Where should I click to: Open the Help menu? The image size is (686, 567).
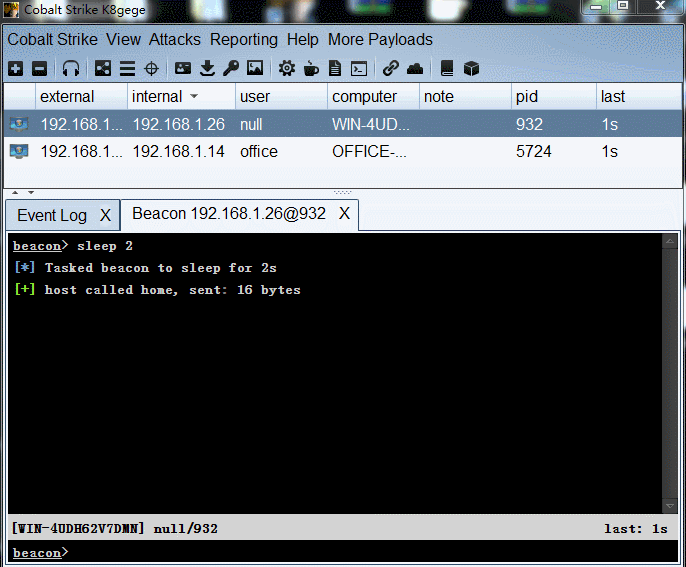point(302,39)
